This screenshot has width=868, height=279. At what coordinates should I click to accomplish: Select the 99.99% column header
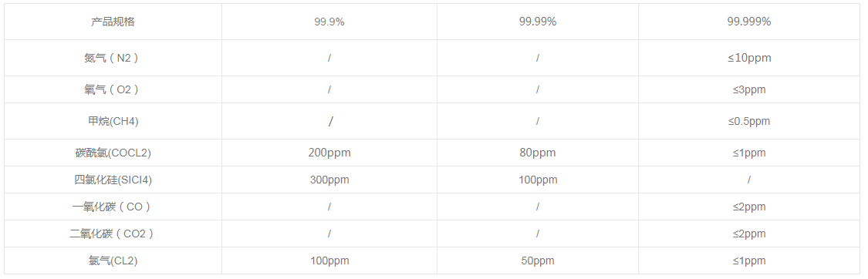(x=538, y=22)
